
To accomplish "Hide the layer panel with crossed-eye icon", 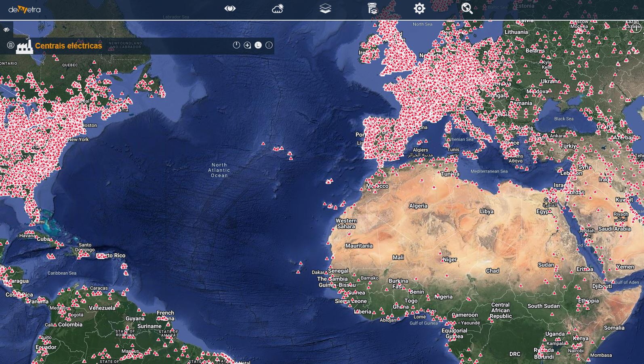I will pos(6,29).
